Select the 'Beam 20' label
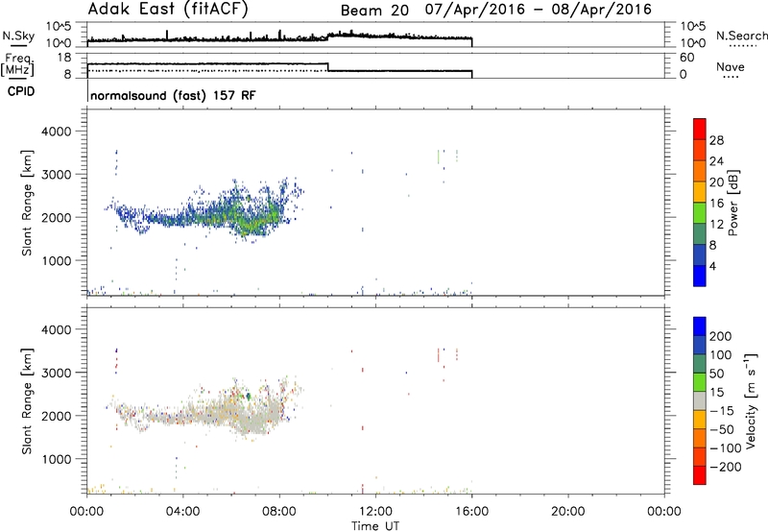This screenshot has width=768, height=532. coord(374,11)
